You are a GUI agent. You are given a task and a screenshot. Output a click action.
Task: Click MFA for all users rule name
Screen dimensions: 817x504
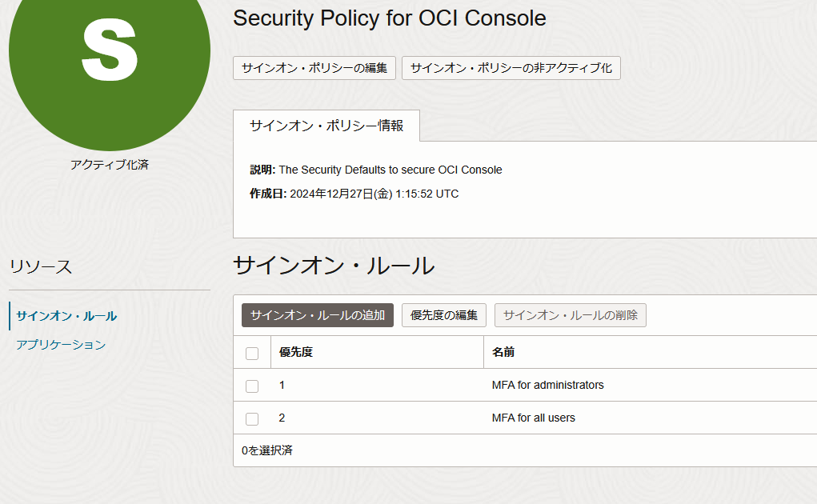point(534,418)
